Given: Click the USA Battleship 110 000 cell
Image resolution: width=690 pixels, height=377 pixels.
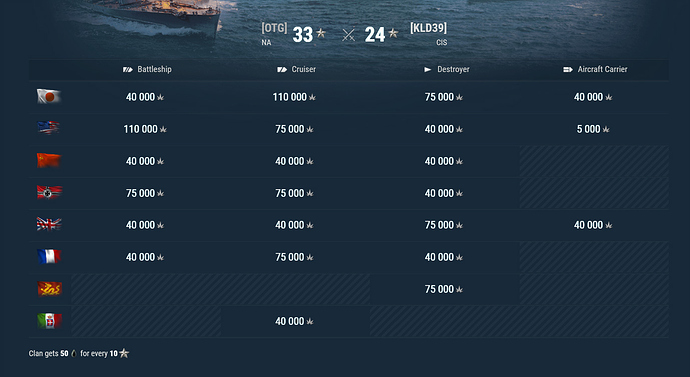Looking at the screenshot, I should click(x=145, y=129).
